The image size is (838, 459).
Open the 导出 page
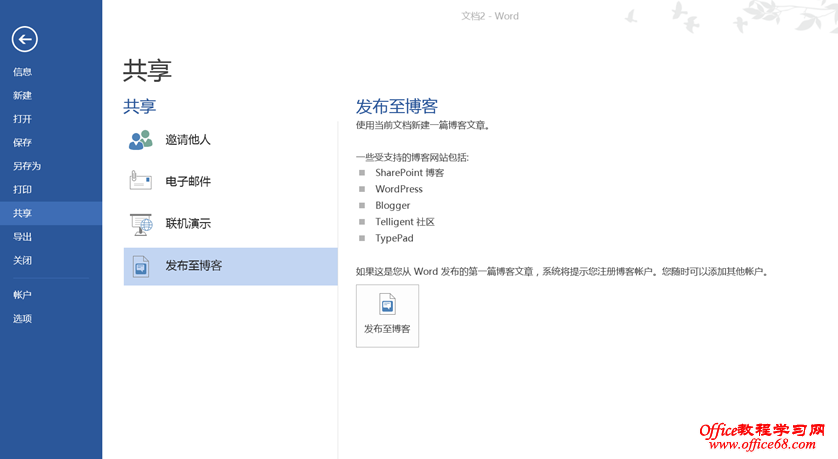pos(22,237)
